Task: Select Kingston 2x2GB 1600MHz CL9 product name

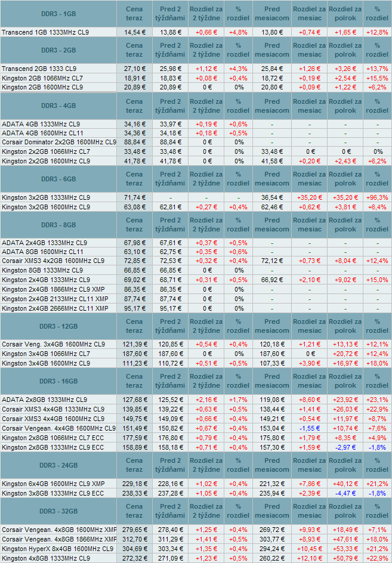Action: pos(45,161)
